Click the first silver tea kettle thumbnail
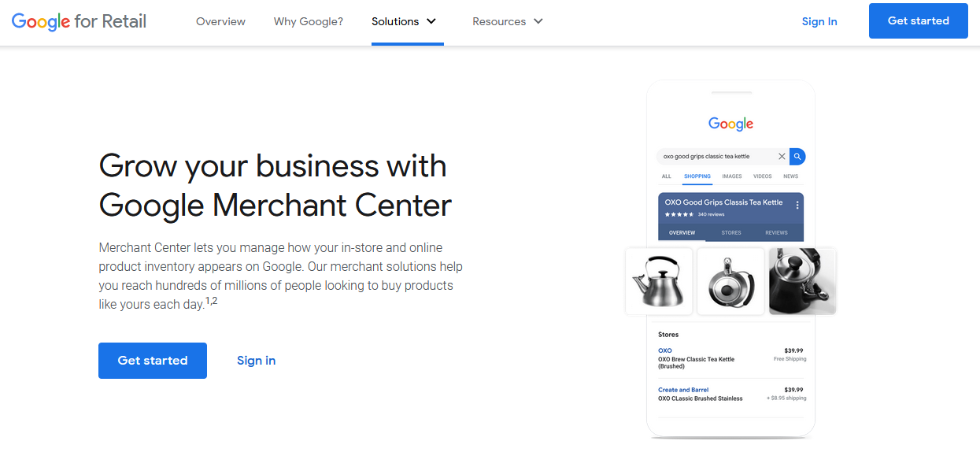Viewport: 980px width, 467px height. (x=659, y=281)
